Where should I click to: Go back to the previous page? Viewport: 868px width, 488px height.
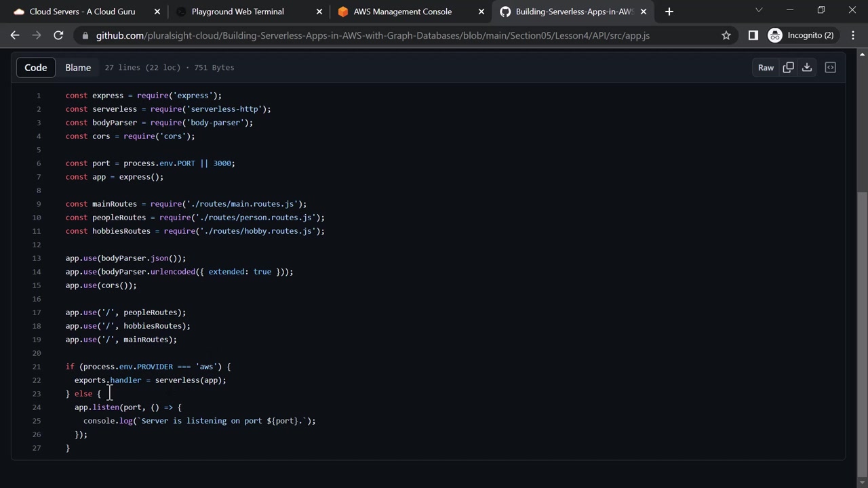[x=15, y=35]
